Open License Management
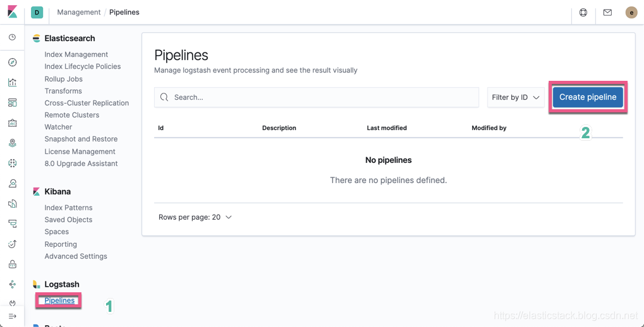644x327 pixels. click(80, 152)
